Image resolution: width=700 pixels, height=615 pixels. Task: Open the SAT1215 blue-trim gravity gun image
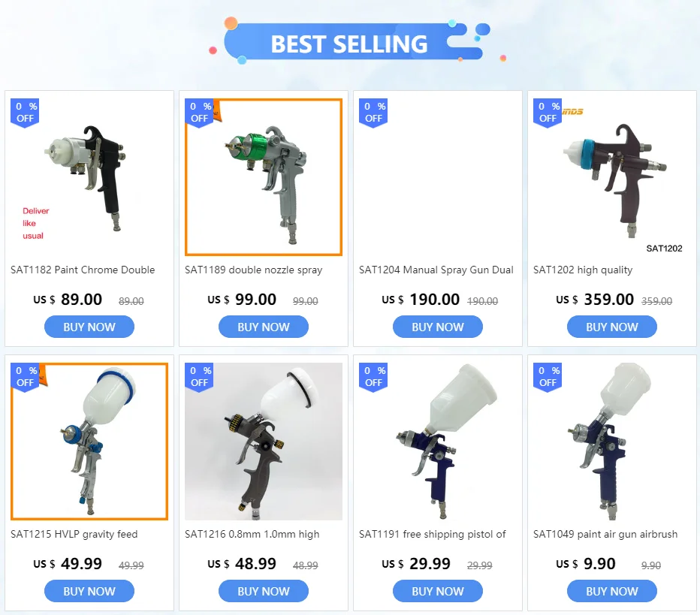tap(89, 442)
